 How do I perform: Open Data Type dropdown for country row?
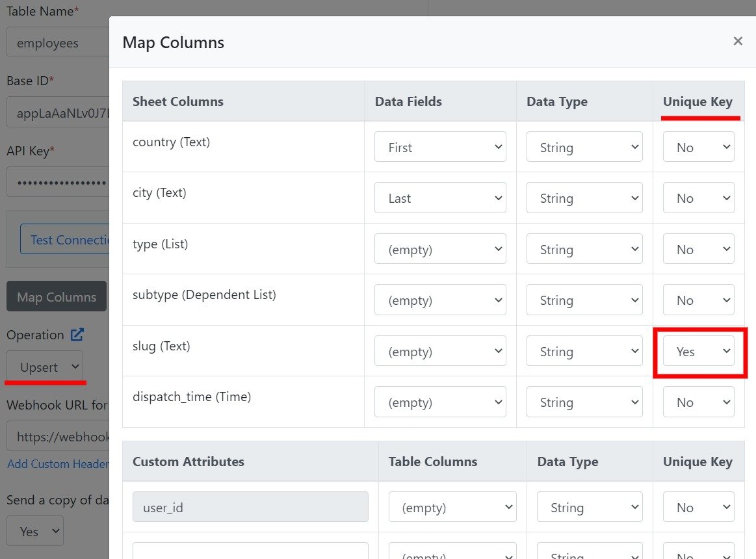click(584, 147)
